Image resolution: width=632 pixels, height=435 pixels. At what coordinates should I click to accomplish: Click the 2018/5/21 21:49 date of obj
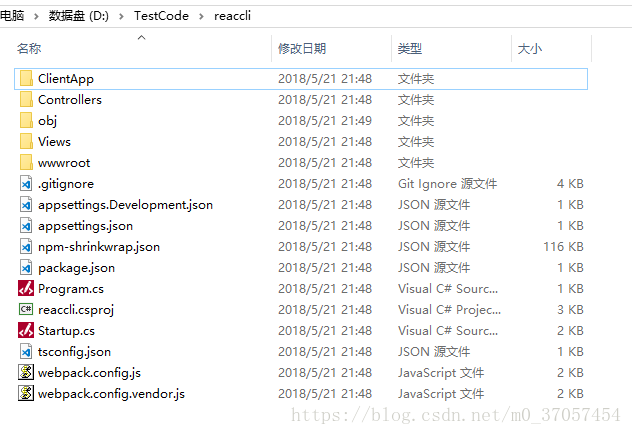(325, 121)
